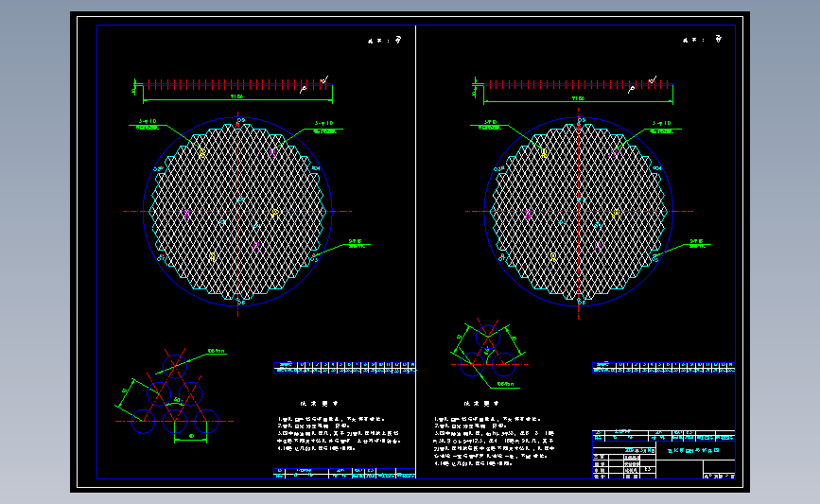This screenshot has height=504, width=820.
Task: Select the hole numbering table on the right sheet
Action: tap(664, 368)
